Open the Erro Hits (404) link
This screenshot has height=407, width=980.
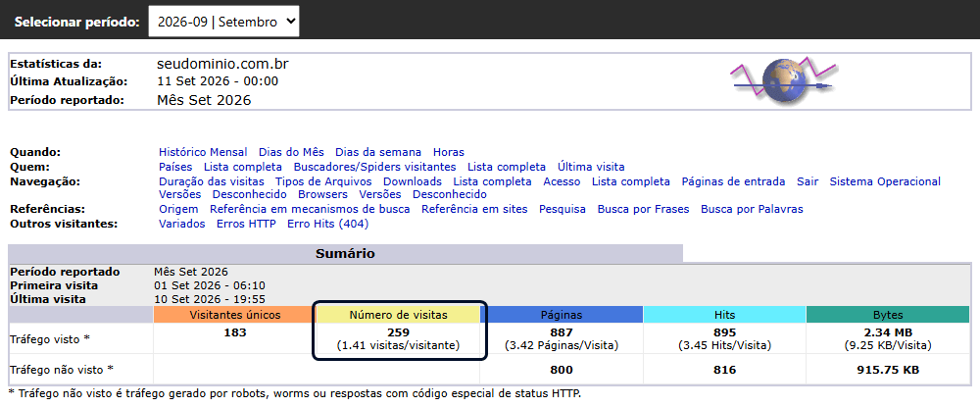pyautogui.click(x=328, y=224)
